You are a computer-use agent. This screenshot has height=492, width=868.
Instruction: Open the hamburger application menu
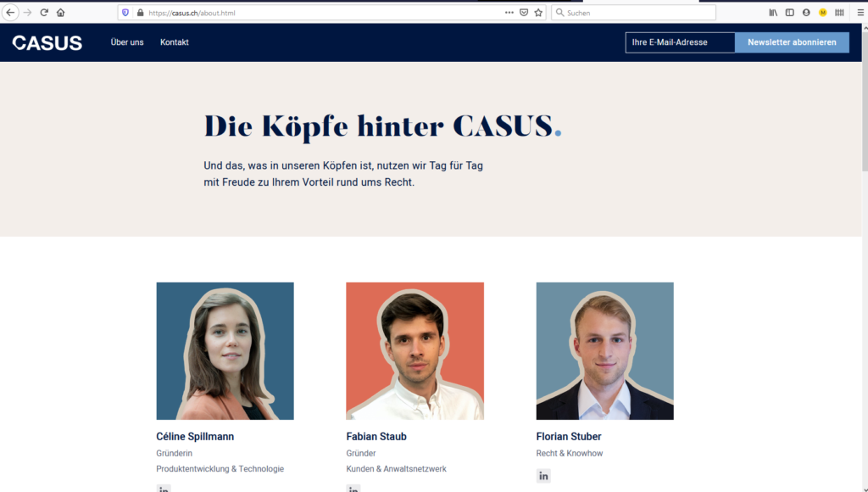point(860,12)
